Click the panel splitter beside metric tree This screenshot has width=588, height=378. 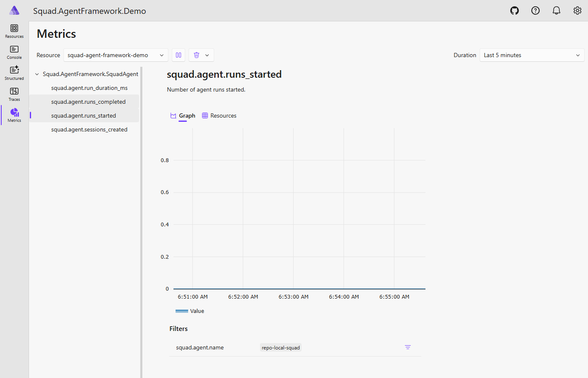click(141, 222)
